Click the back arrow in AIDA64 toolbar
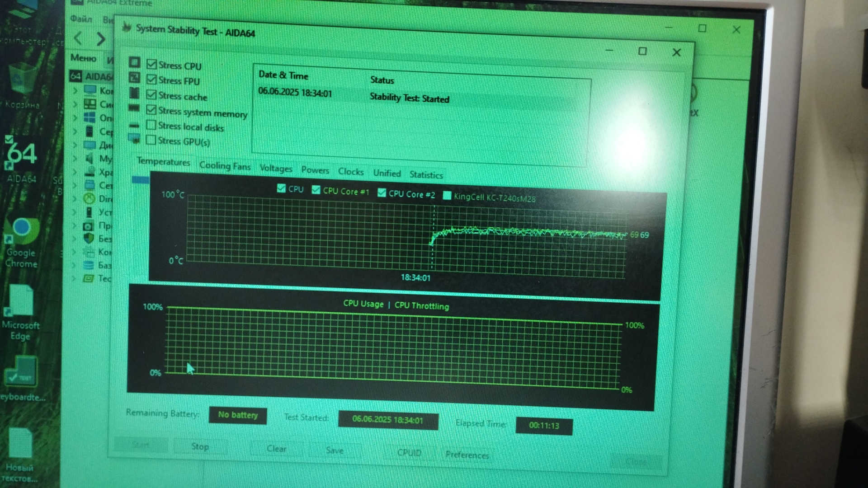This screenshot has height=488, width=868. point(78,38)
